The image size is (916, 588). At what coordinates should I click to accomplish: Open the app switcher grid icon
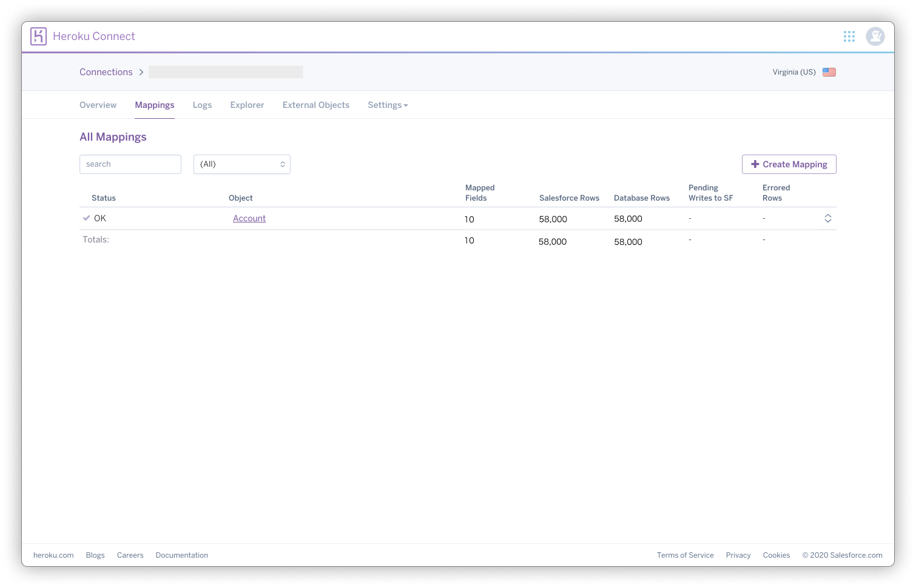pos(849,36)
